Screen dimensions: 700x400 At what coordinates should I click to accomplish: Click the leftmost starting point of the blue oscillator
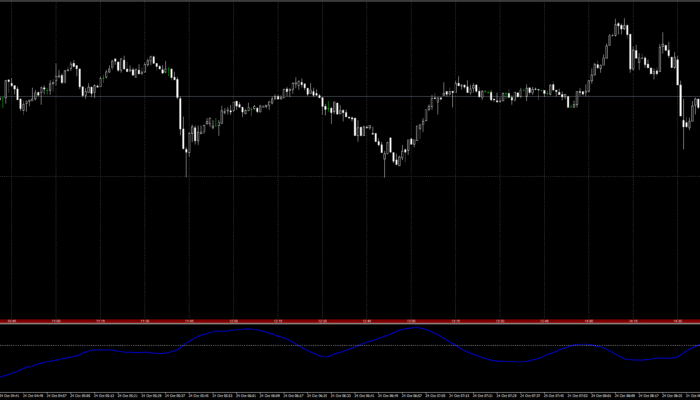2,377
